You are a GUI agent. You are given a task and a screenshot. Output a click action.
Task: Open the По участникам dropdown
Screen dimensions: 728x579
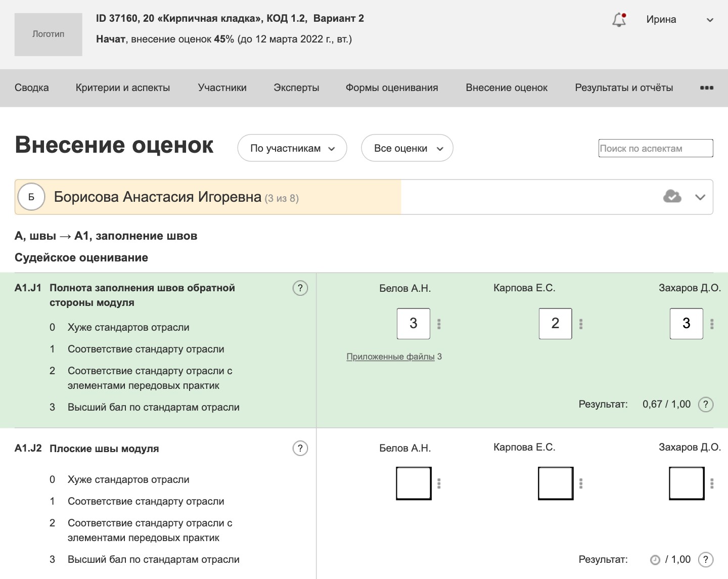pos(292,148)
